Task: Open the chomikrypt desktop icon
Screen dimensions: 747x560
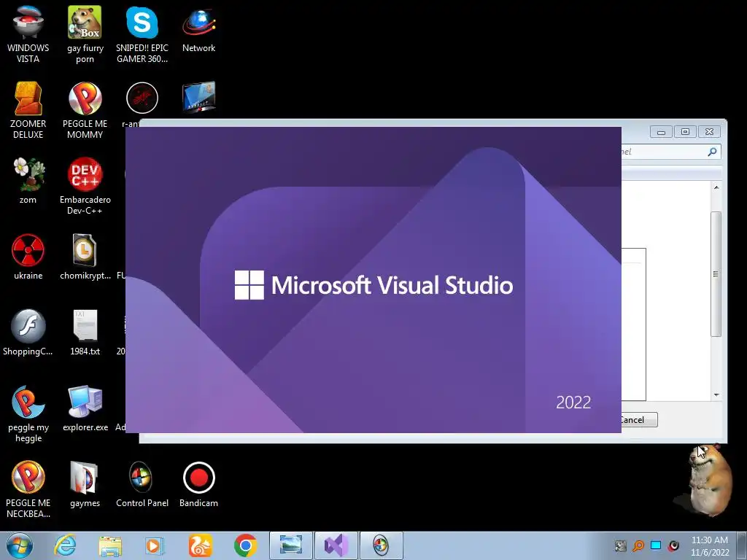Action: pos(85,257)
